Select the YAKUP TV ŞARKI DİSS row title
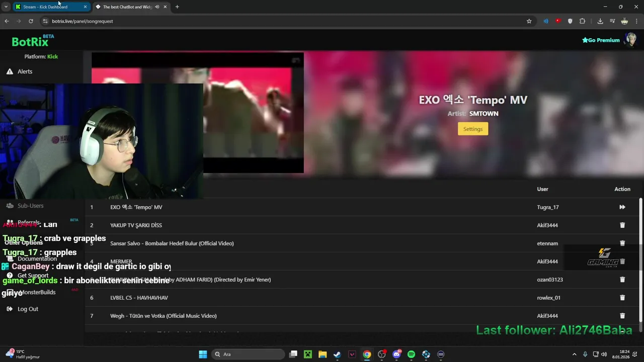Viewport: 644px width, 362px height. pyautogui.click(x=136, y=225)
